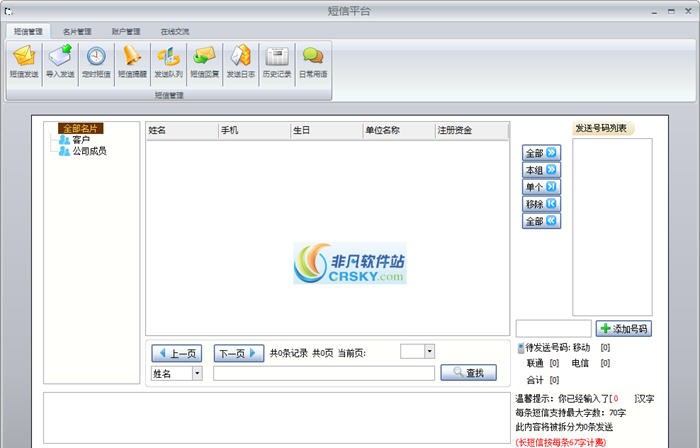The width and height of the screenshot is (700, 448).
Task: Open 短信提醒 (SMS reminder) bell icon
Action: (x=133, y=62)
